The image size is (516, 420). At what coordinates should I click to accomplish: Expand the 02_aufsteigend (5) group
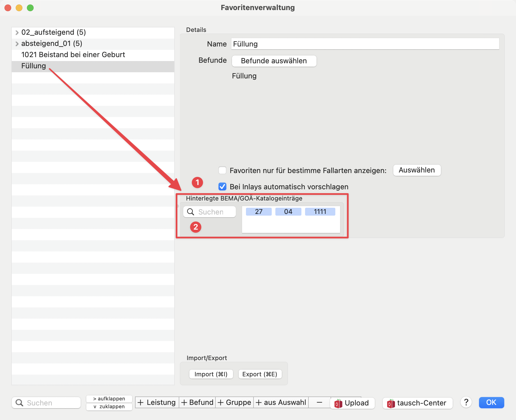coord(17,32)
